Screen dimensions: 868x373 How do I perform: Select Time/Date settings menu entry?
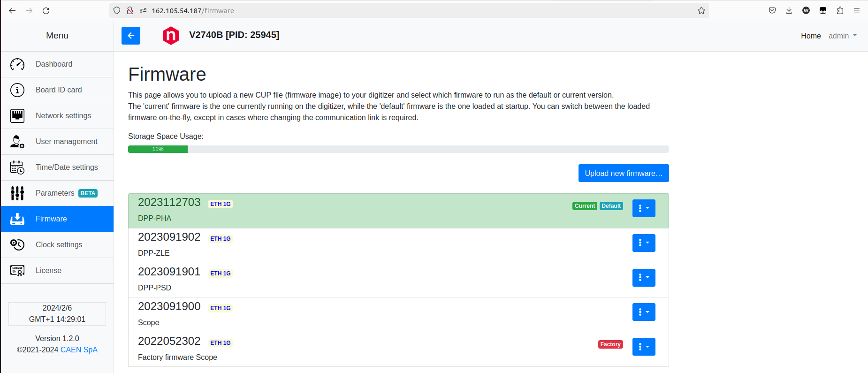57,167
